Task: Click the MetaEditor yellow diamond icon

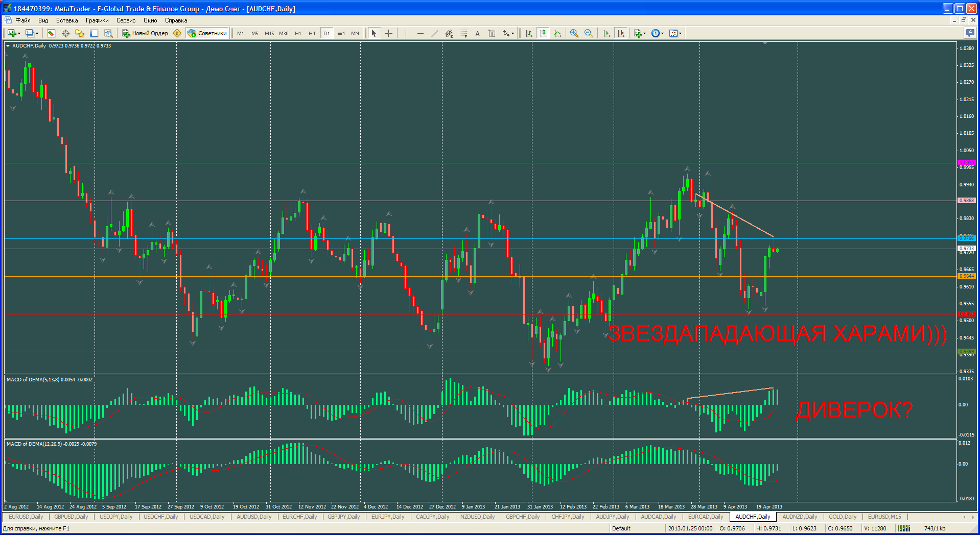Action: tap(177, 33)
